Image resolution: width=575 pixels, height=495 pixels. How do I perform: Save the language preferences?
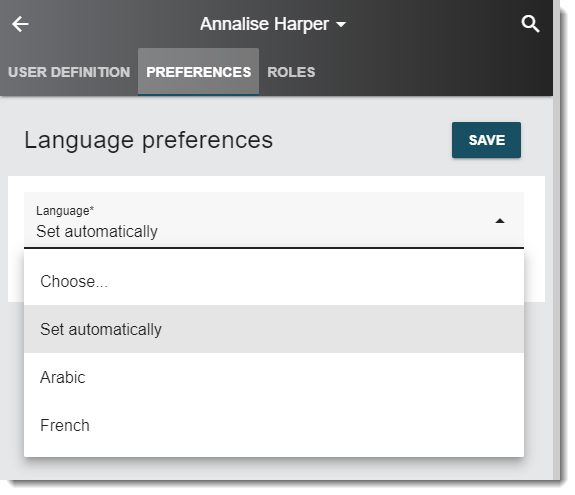tap(486, 140)
